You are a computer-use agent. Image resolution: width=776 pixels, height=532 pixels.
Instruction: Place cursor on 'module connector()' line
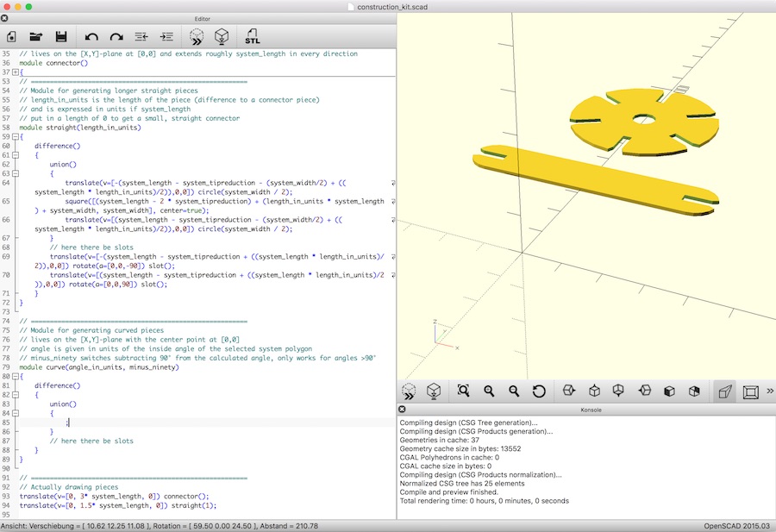point(53,63)
